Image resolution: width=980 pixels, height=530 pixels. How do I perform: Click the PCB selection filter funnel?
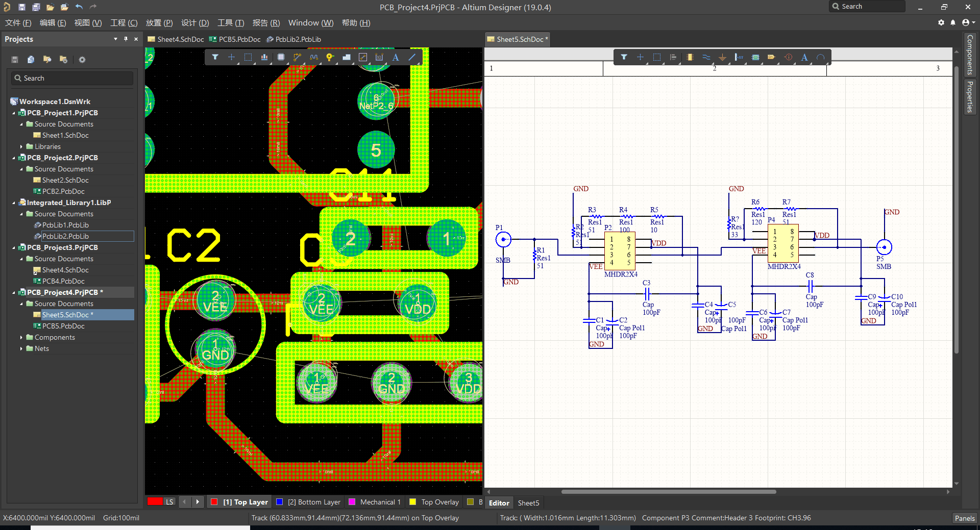click(x=215, y=57)
